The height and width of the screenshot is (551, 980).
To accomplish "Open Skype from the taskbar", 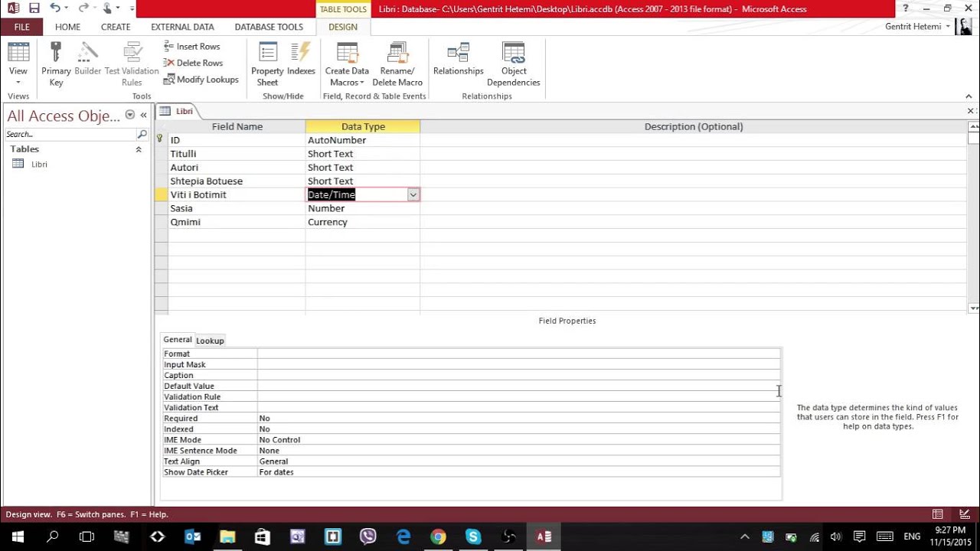I will (473, 536).
